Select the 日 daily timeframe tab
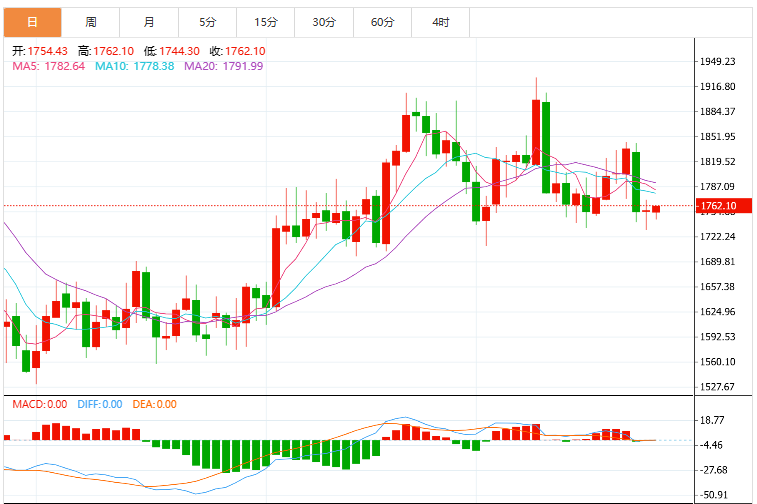Screen dimensions: 757x504 [32, 22]
